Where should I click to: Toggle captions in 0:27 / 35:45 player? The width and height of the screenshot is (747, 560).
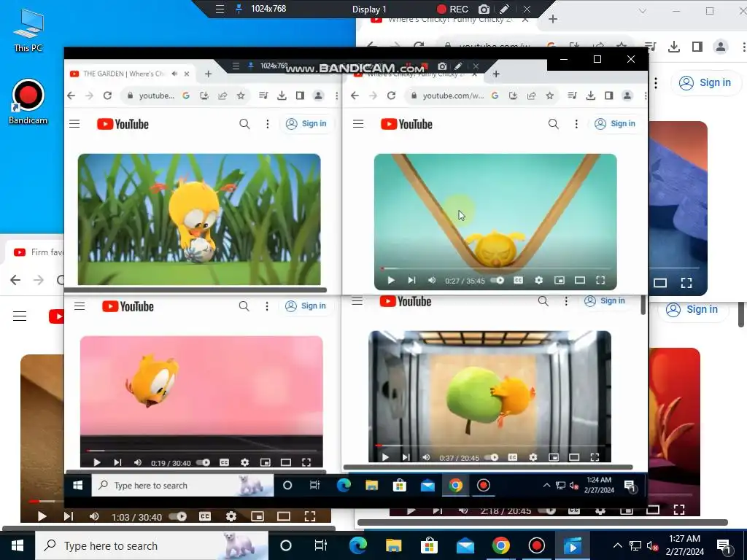click(519, 281)
